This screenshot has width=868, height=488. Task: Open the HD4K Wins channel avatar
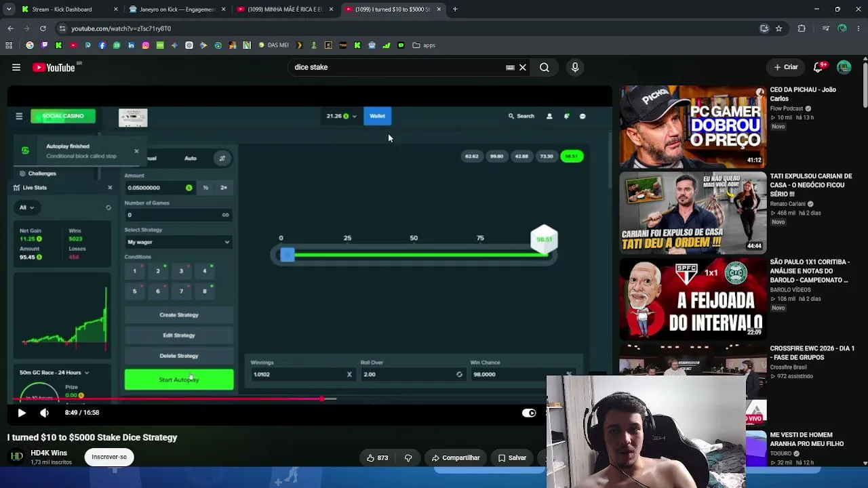(16, 457)
